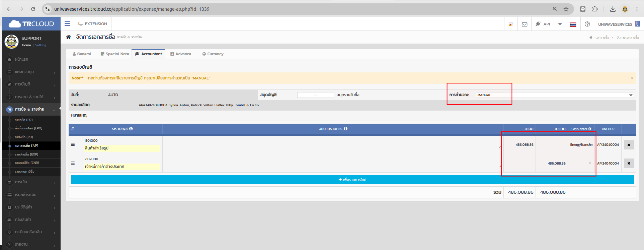Open browser downloads icon

[613, 9]
